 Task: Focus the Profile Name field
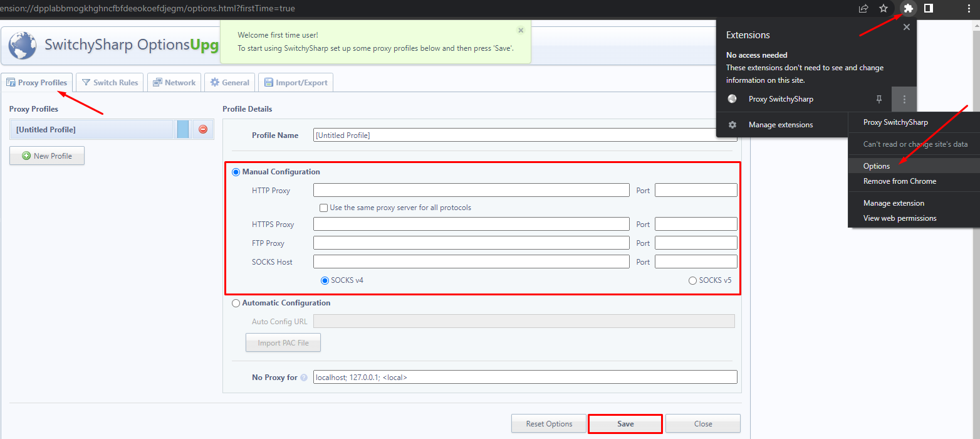tap(525, 135)
